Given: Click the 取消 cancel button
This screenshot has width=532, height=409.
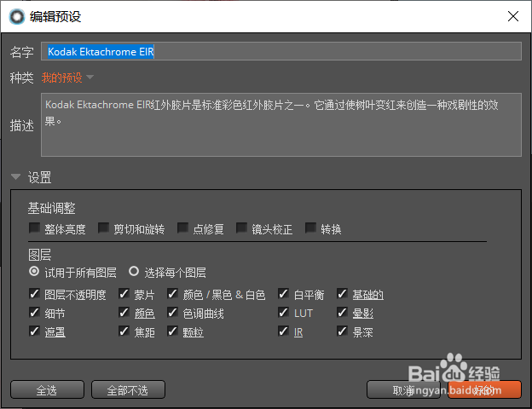Looking at the screenshot, I should 403,389.
